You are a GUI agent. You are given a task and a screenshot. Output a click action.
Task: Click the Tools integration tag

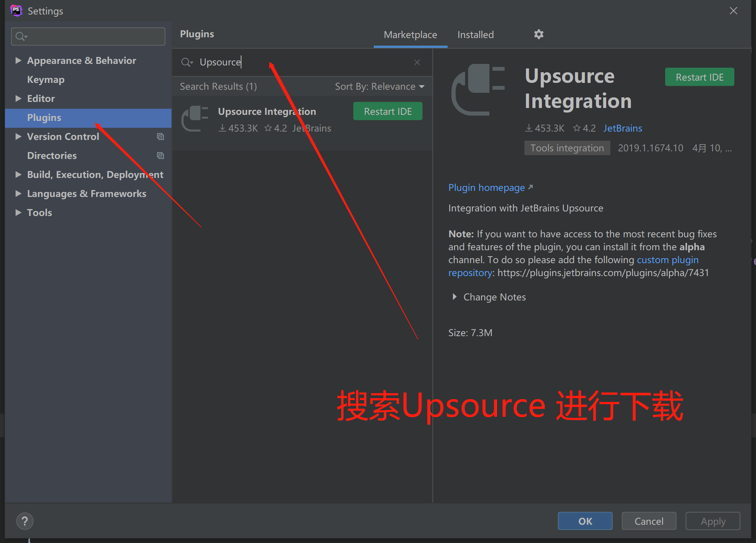coord(567,148)
